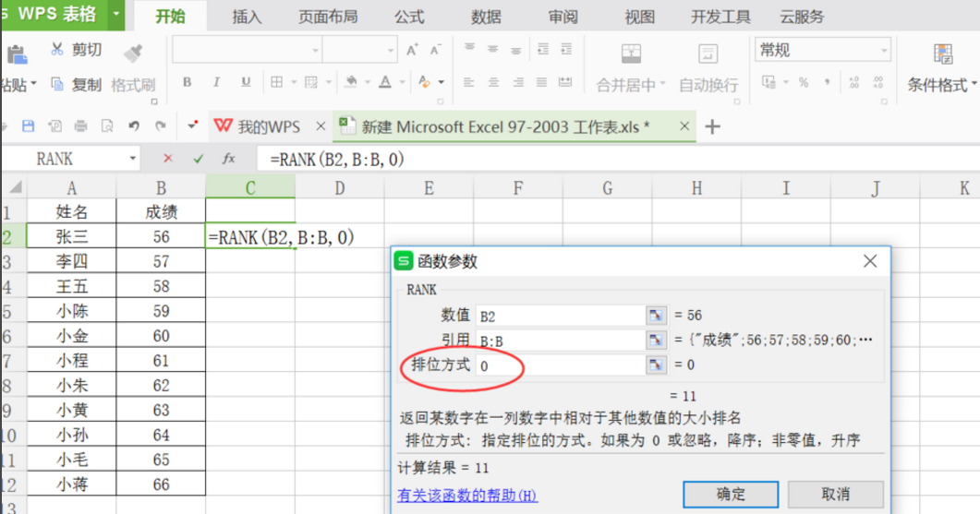Click the fill color bucket icon
The image size is (980, 514).
[x=351, y=82]
